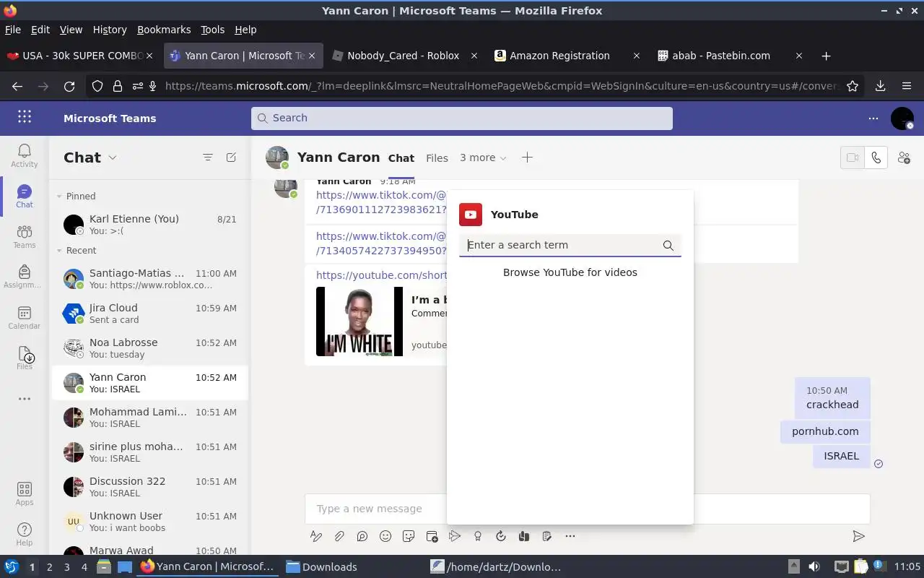Open the Teams section icon in sidebar
924x578 pixels.
(x=24, y=236)
